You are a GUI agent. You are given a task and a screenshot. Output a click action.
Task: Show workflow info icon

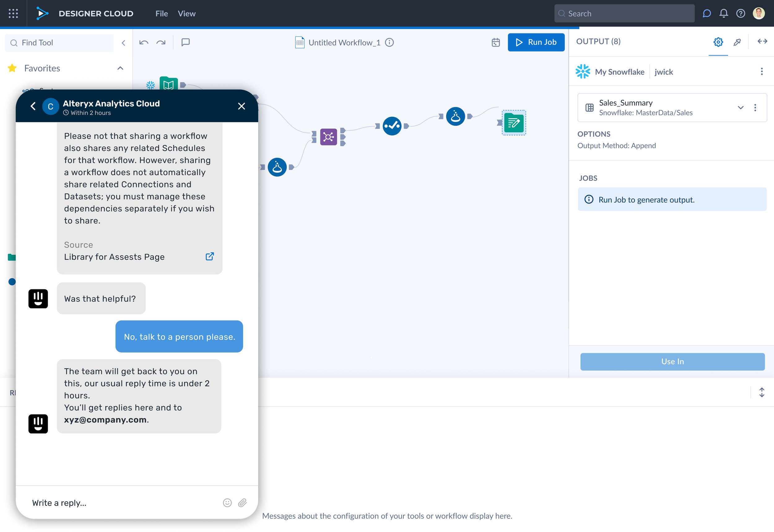tap(389, 42)
